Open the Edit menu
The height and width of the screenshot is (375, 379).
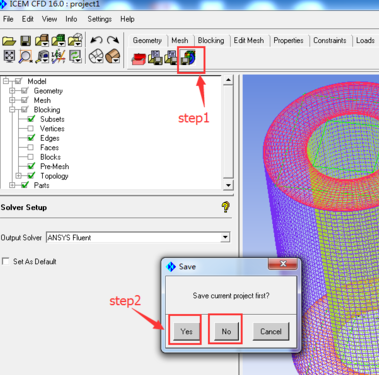[28, 19]
